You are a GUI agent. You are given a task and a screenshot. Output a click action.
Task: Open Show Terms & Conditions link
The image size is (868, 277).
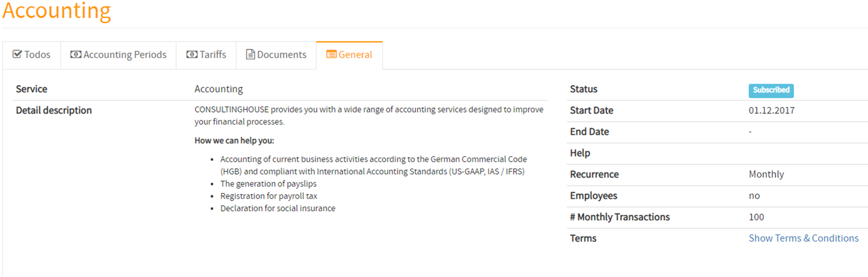coord(803,238)
